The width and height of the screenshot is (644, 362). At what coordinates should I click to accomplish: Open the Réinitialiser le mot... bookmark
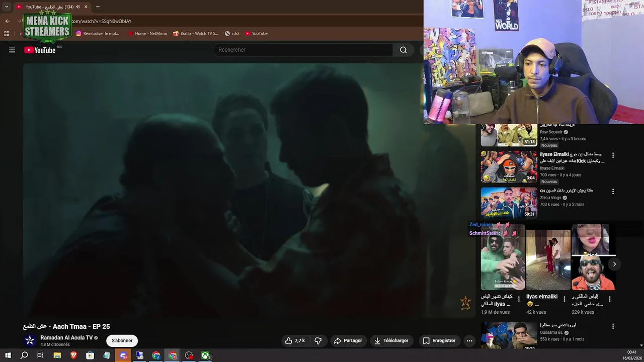pyautogui.click(x=98, y=34)
